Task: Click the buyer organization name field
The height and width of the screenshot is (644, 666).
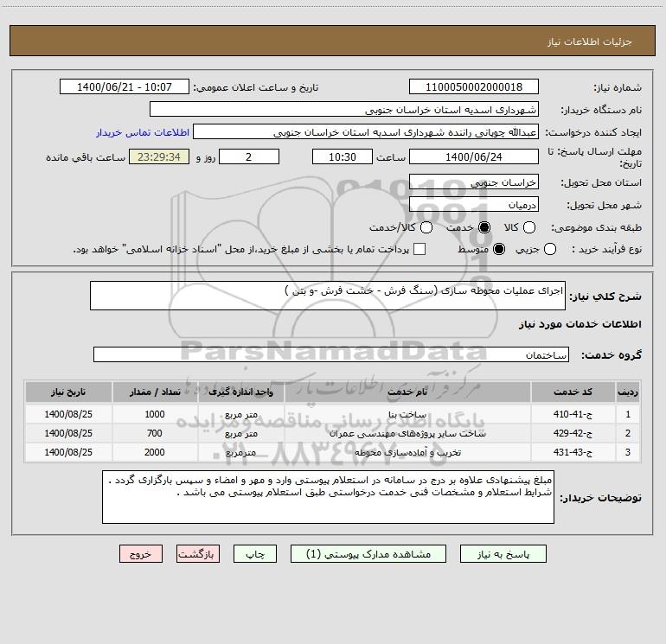Action: [x=344, y=110]
